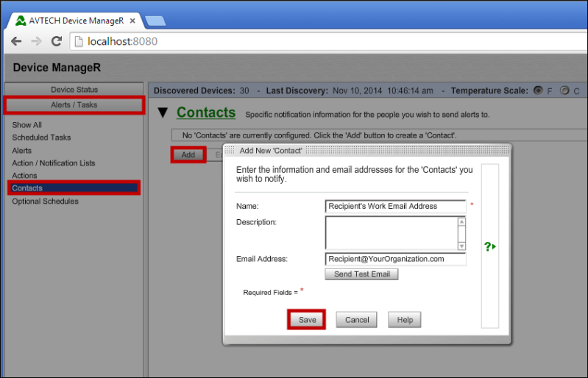Click the Name input field

pos(395,206)
